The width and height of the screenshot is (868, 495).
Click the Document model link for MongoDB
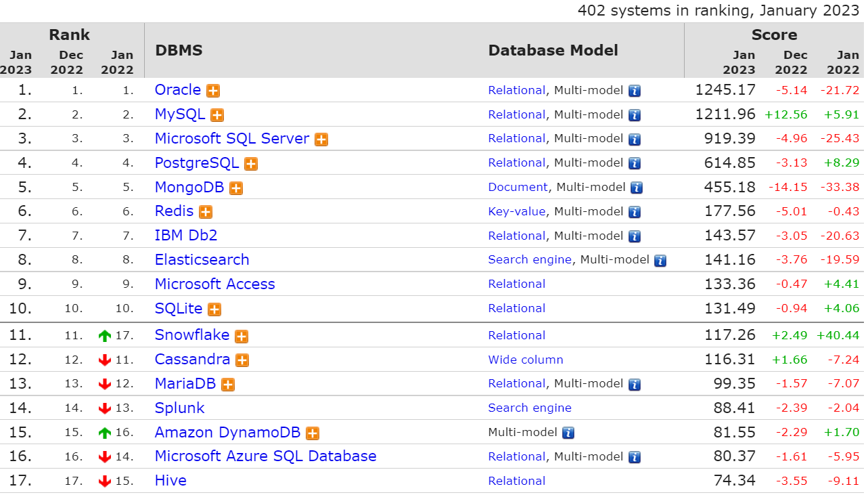tap(518, 188)
